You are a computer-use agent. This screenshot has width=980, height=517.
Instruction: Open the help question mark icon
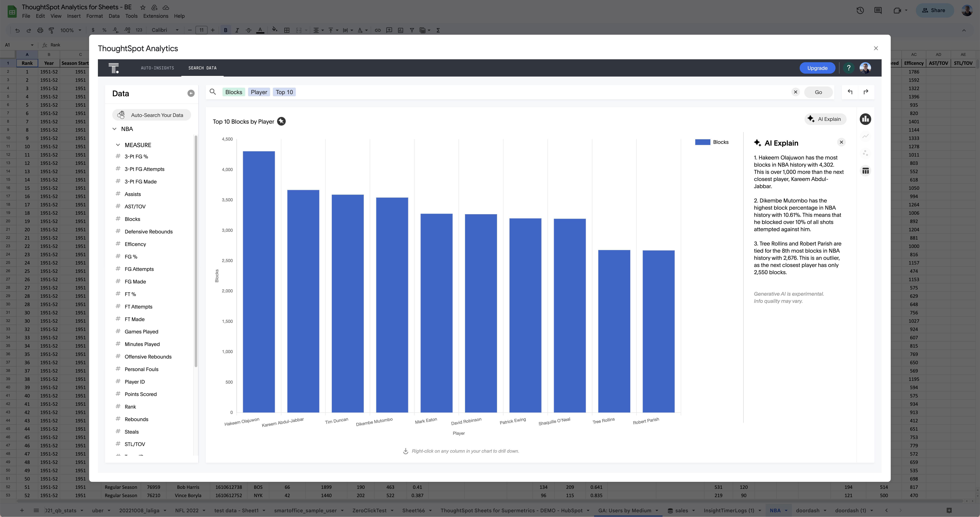click(x=848, y=68)
